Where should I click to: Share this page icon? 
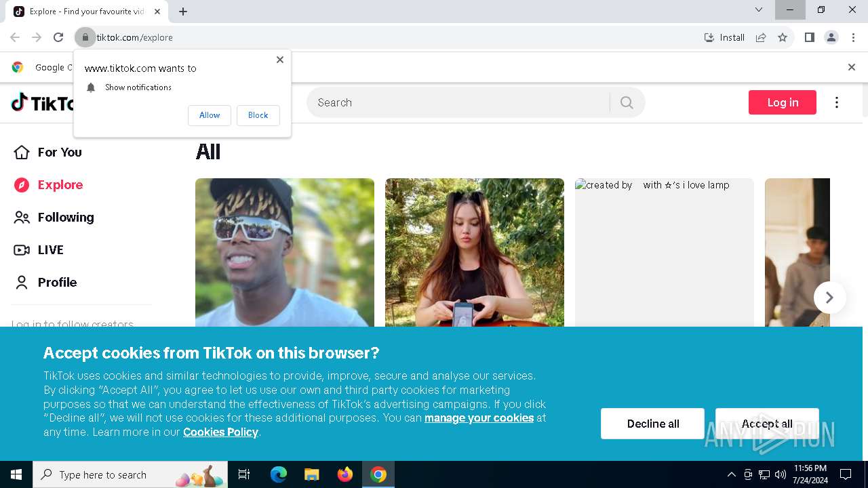pyautogui.click(x=761, y=37)
